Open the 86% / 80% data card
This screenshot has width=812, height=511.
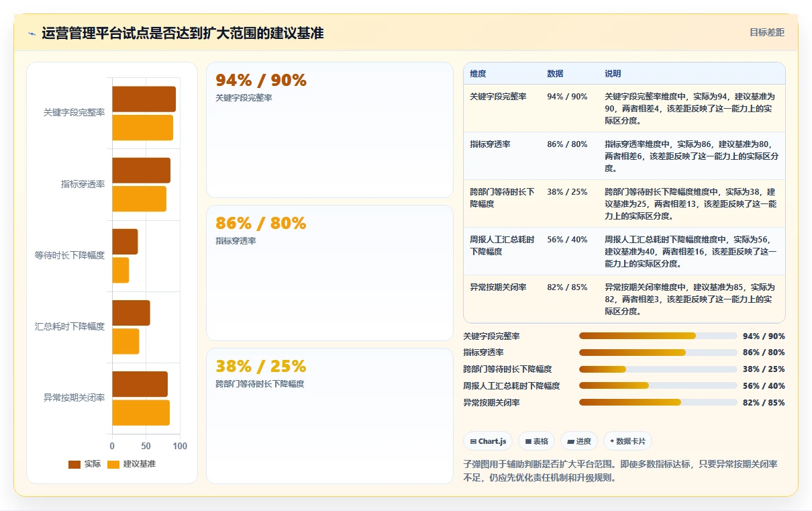click(329, 273)
